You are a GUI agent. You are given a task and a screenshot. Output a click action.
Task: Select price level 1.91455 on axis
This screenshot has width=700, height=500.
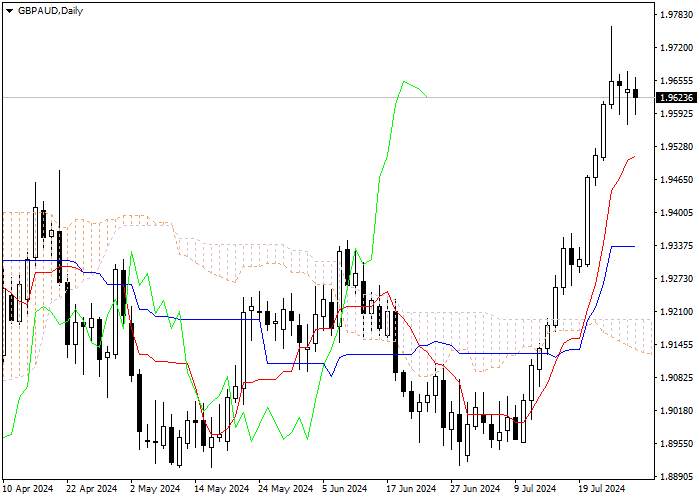tap(676, 345)
